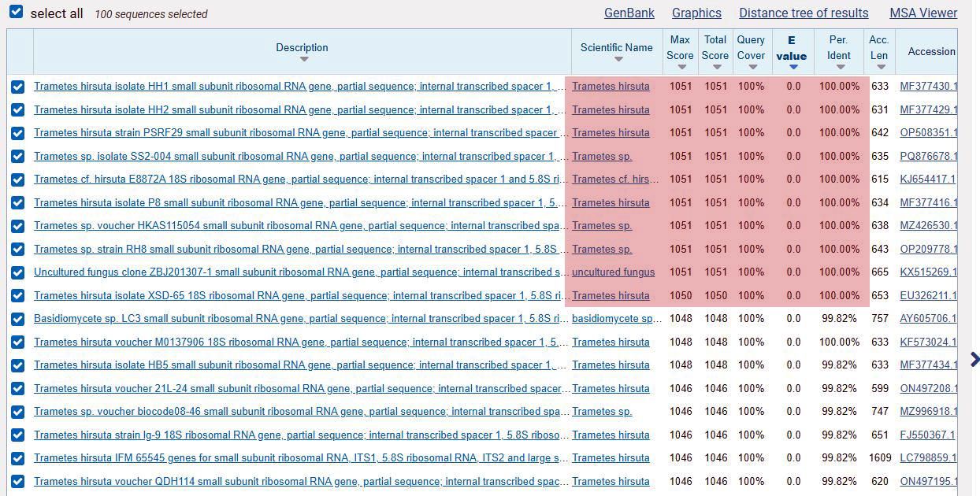
Task: Open GenBank view of results
Action: click(629, 13)
